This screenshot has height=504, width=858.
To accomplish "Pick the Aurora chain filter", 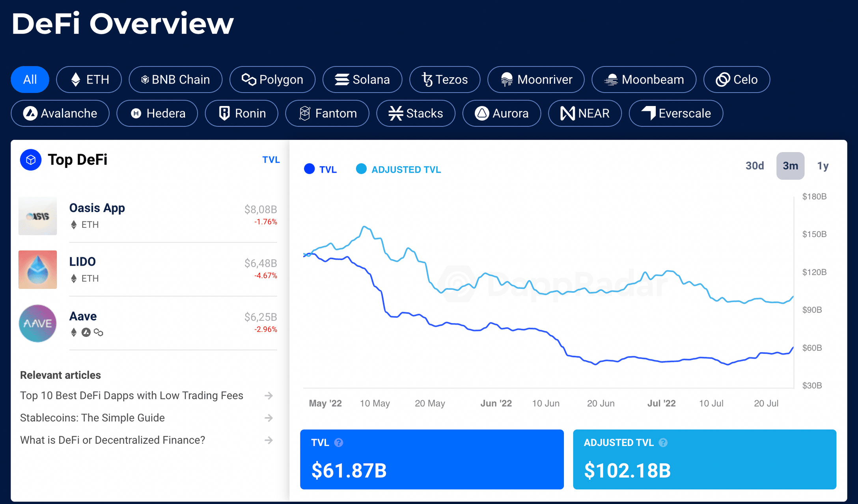I will point(502,113).
